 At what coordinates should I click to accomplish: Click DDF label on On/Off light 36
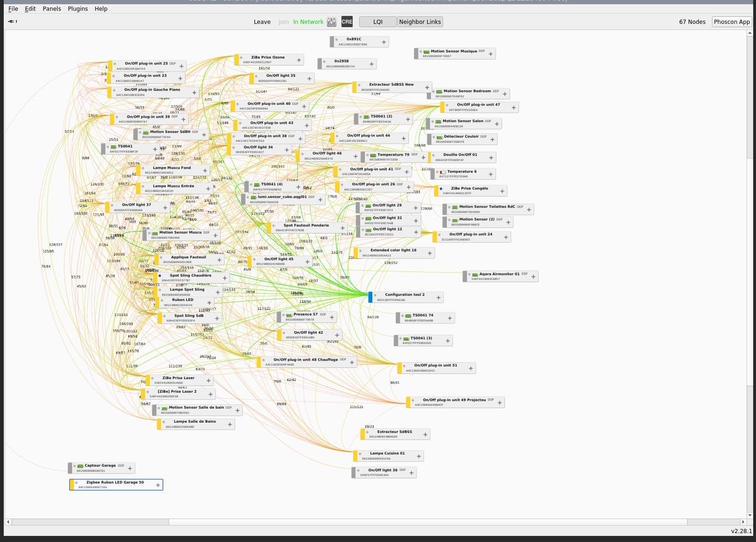[403, 470]
